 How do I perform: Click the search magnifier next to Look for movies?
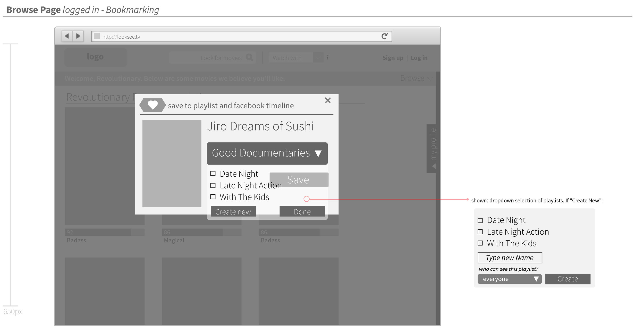[x=249, y=57]
